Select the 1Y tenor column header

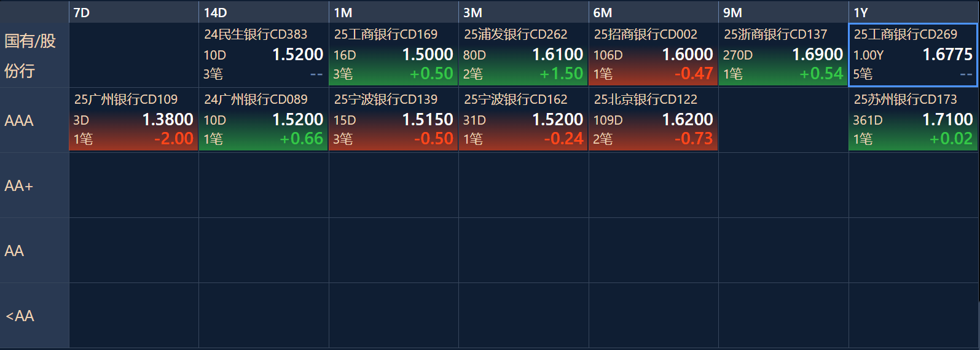click(914, 12)
